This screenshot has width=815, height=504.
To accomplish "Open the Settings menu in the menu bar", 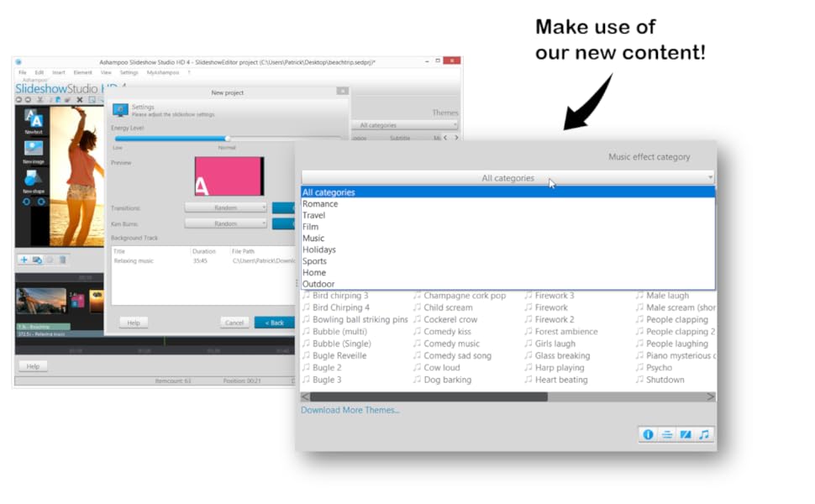I will point(129,73).
